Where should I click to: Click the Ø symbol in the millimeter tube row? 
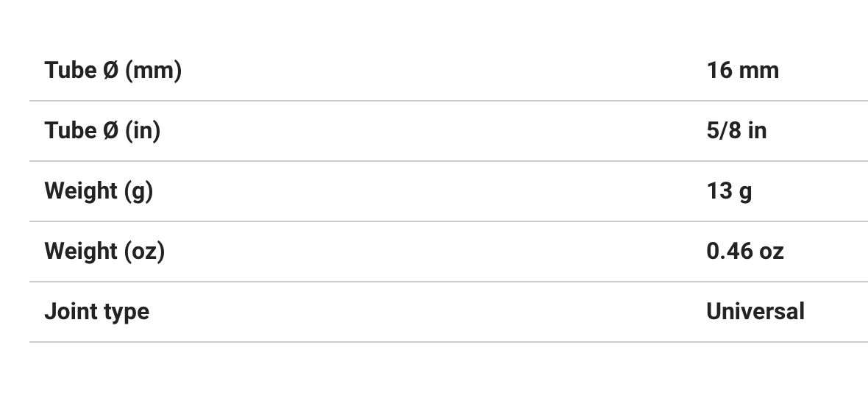pyautogui.click(x=111, y=71)
